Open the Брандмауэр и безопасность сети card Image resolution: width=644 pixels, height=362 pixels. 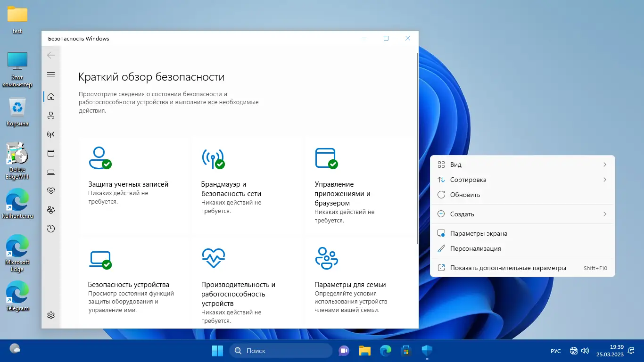(x=248, y=186)
